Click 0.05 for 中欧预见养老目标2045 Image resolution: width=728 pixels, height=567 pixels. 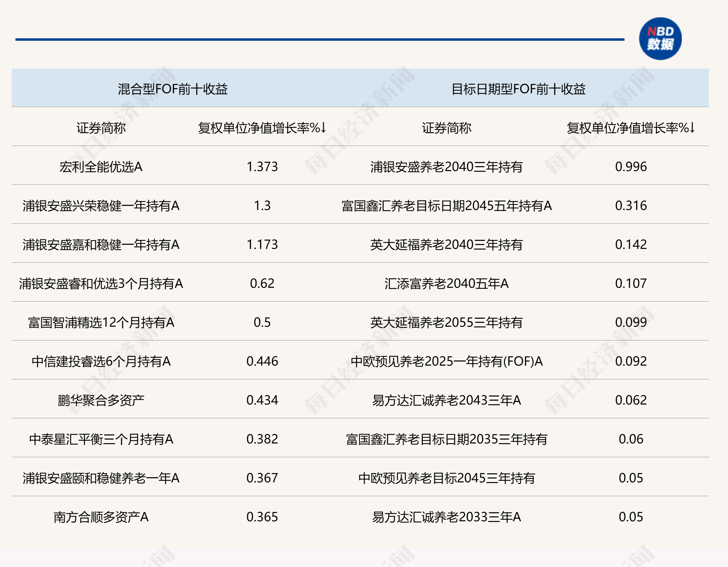point(631,478)
